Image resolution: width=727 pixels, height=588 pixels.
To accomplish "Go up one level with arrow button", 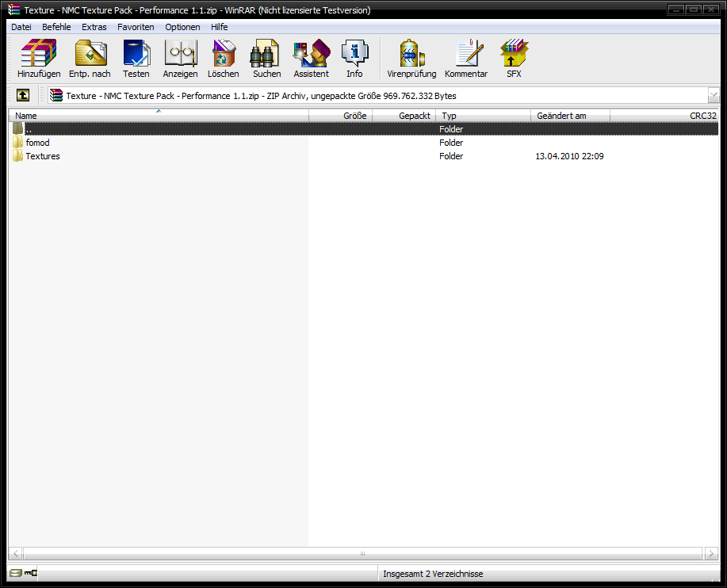I will tap(23, 95).
